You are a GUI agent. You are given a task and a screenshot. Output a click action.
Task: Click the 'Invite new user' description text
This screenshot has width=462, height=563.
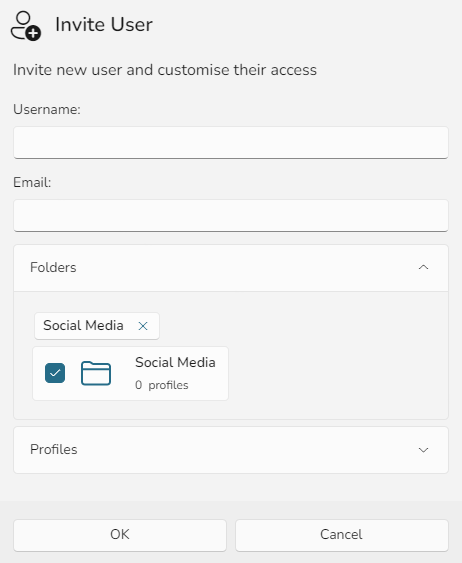[x=165, y=70]
